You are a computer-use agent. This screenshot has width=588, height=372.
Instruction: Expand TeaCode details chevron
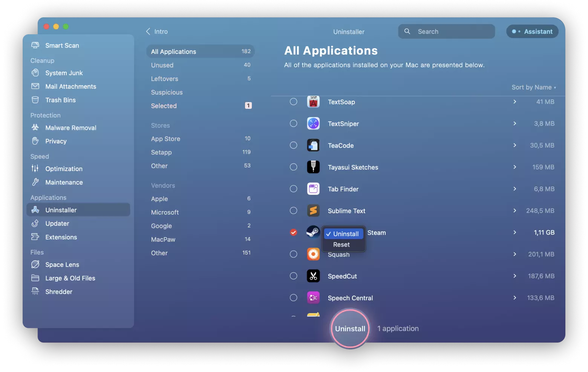click(515, 145)
